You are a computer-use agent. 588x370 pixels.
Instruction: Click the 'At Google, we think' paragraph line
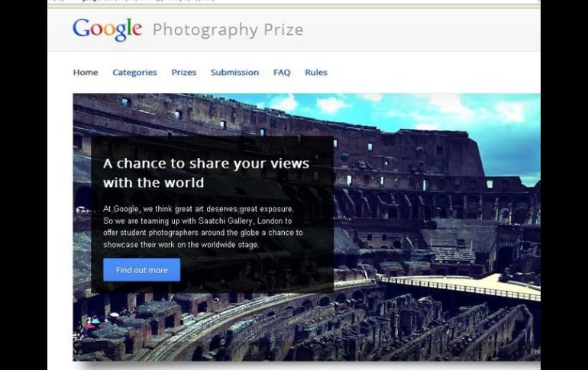(199, 208)
